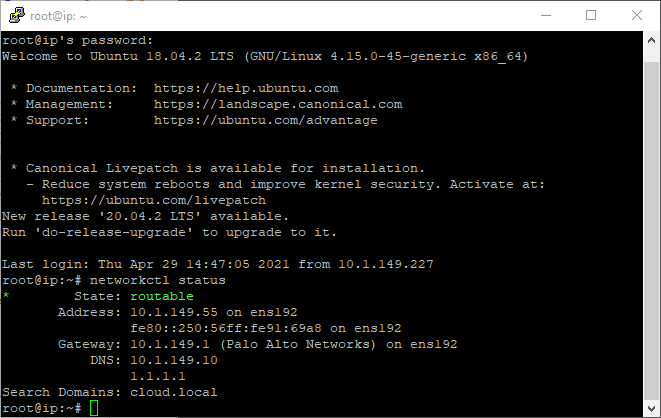Image resolution: width=661 pixels, height=418 pixels.
Task: Click the help.ubuntu.com documentation URL
Action: [246, 88]
